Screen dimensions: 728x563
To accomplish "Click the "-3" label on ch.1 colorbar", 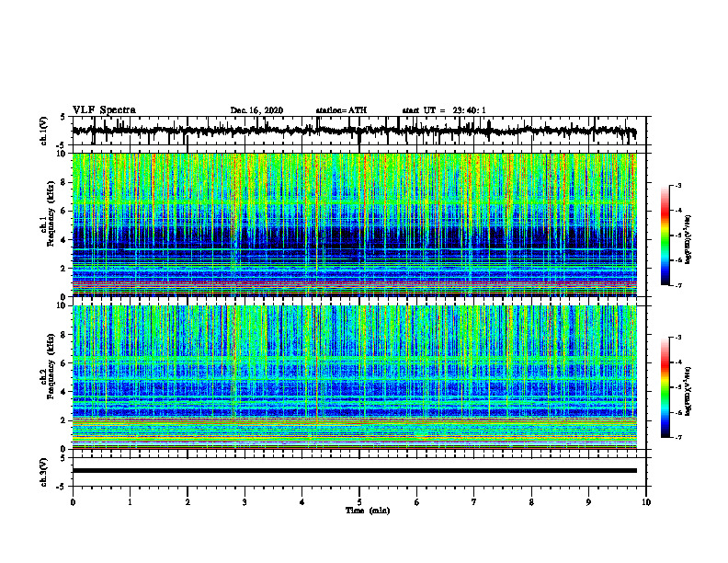I will point(677,185).
